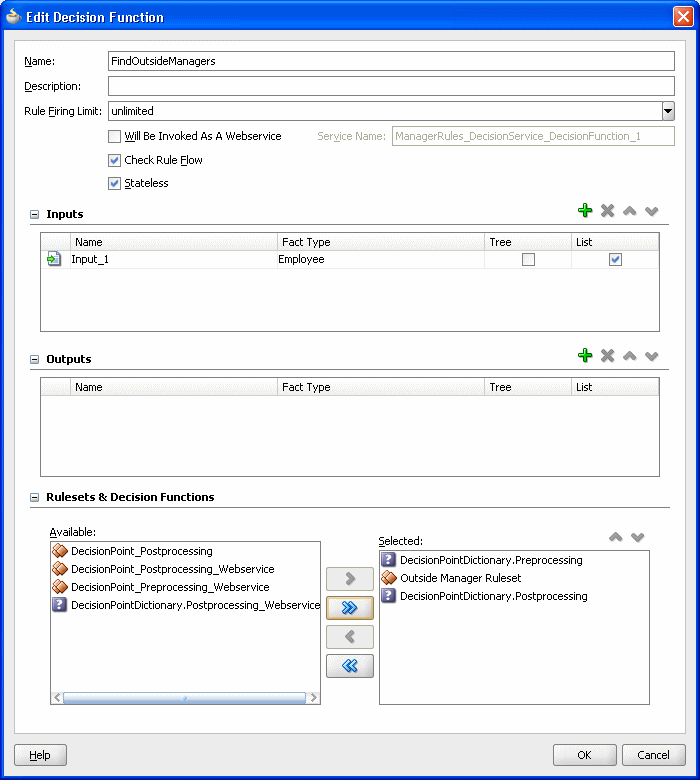Select Outside Manager Ruleset in the Selected list
Image resolution: width=700 pixels, height=780 pixels.
pyautogui.click(x=461, y=578)
